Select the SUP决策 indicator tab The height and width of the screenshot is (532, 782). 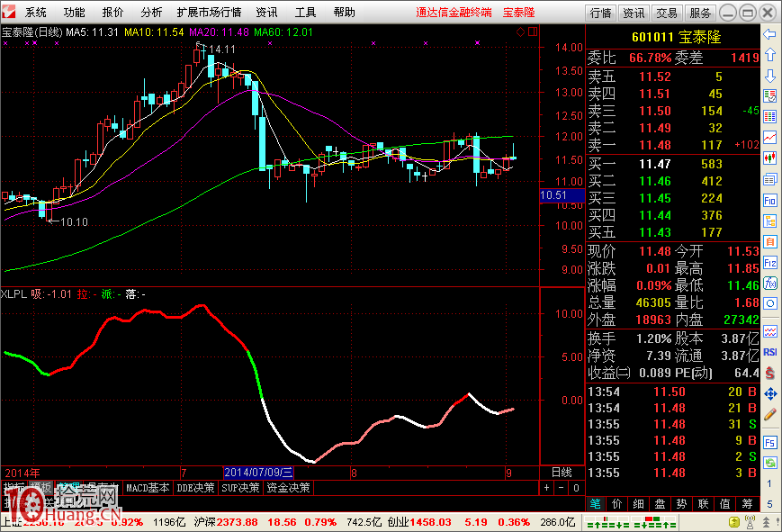point(240,488)
